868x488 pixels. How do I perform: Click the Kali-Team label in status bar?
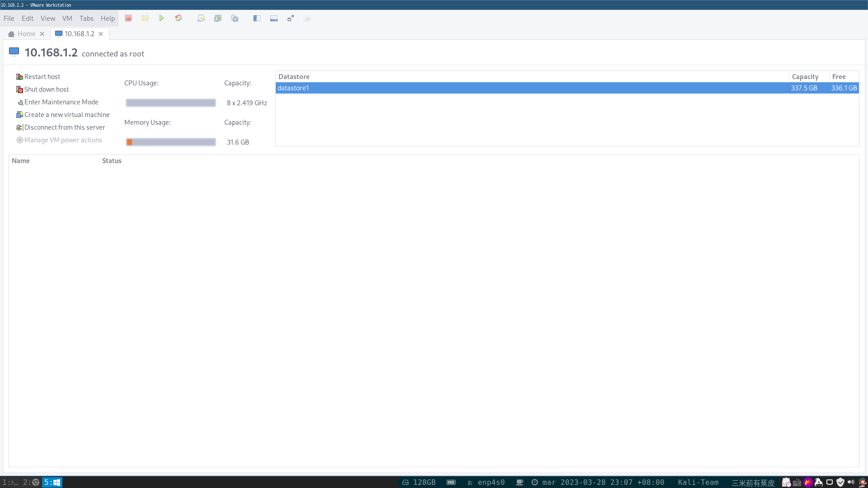pyautogui.click(x=698, y=483)
